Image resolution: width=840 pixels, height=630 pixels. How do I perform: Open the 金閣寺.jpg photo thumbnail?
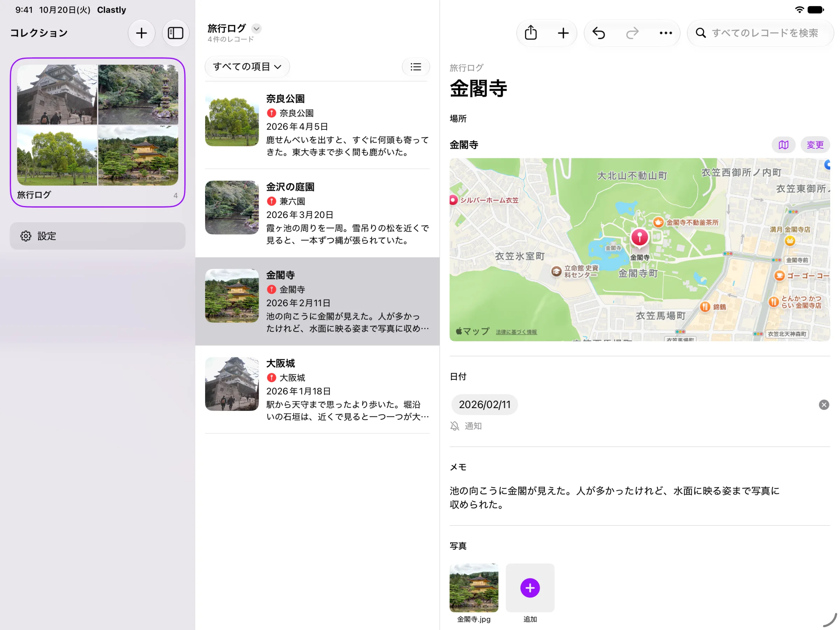474,588
